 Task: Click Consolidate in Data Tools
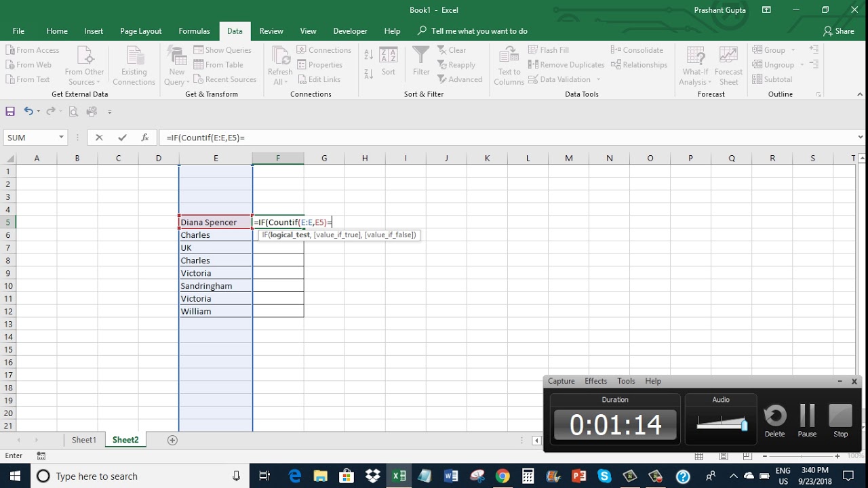click(x=637, y=50)
